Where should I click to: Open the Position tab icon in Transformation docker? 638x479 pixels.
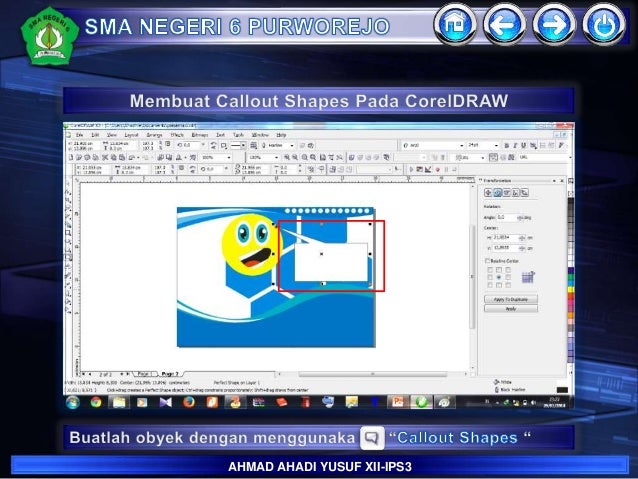488,193
